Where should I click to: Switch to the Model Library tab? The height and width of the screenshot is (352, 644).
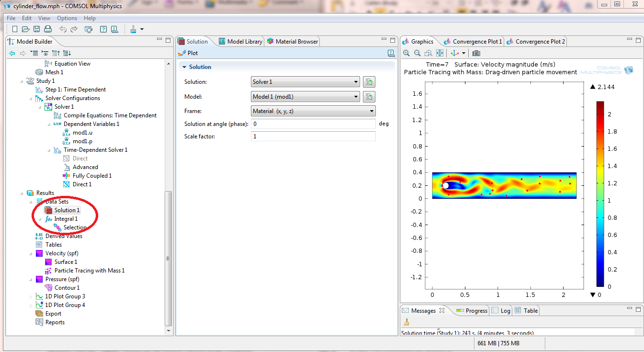click(240, 42)
